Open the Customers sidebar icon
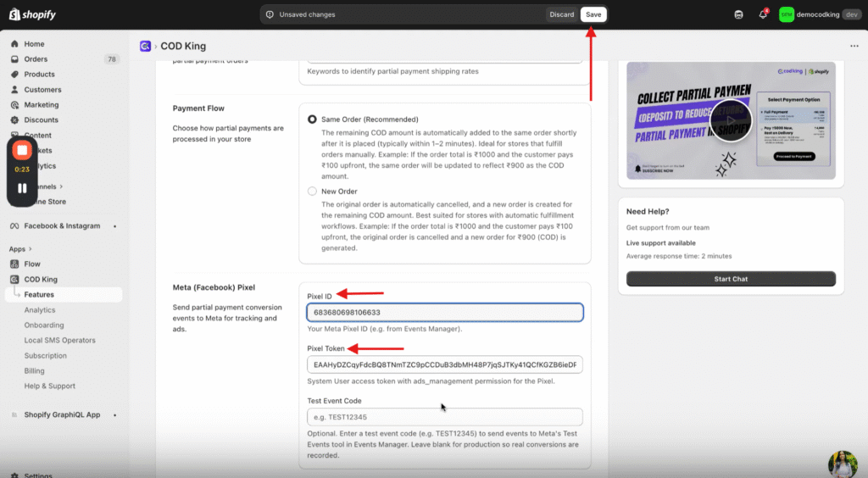The image size is (868, 478). [15, 90]
